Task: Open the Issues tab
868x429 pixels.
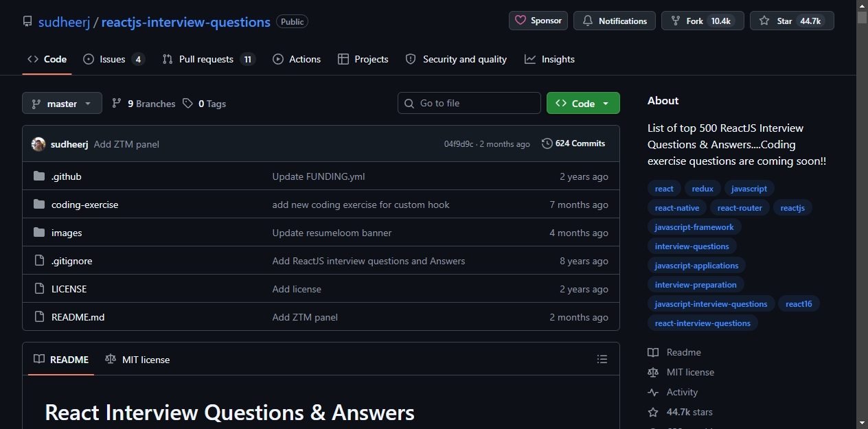Action: point(114,59)
